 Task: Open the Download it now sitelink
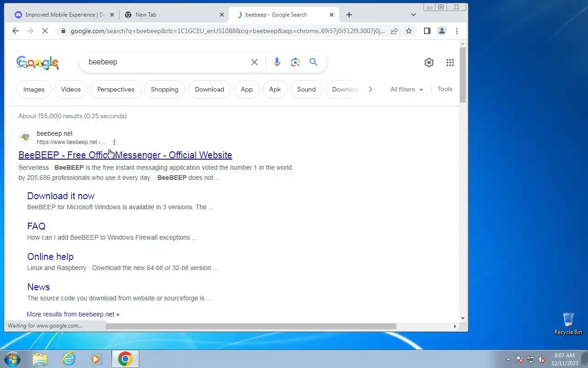coord(61,196)
